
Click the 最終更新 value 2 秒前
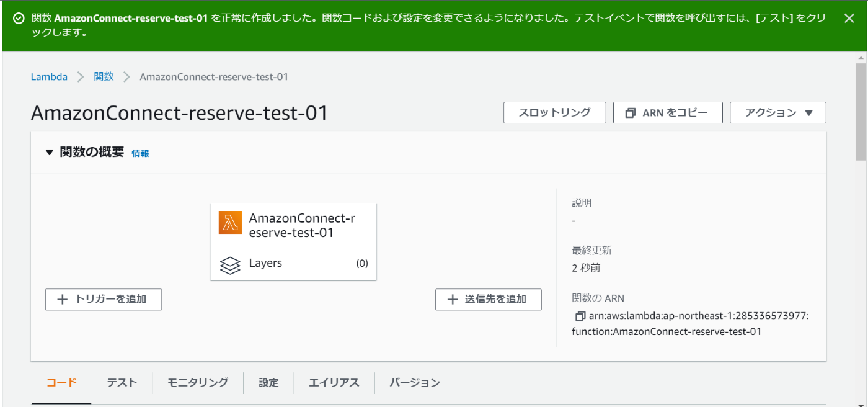586,268
